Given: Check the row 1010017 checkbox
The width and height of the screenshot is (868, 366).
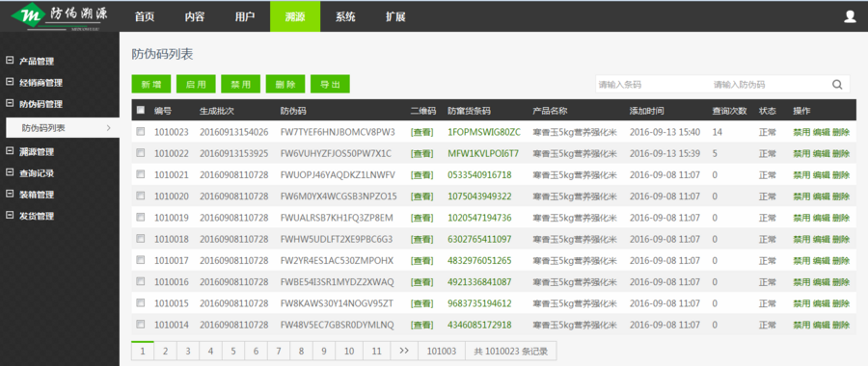Looking at the screenshot, I should click(141, 260).
